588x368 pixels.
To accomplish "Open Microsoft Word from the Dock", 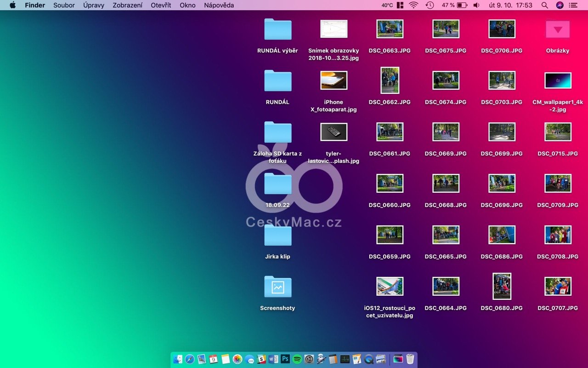I will 273,359.
